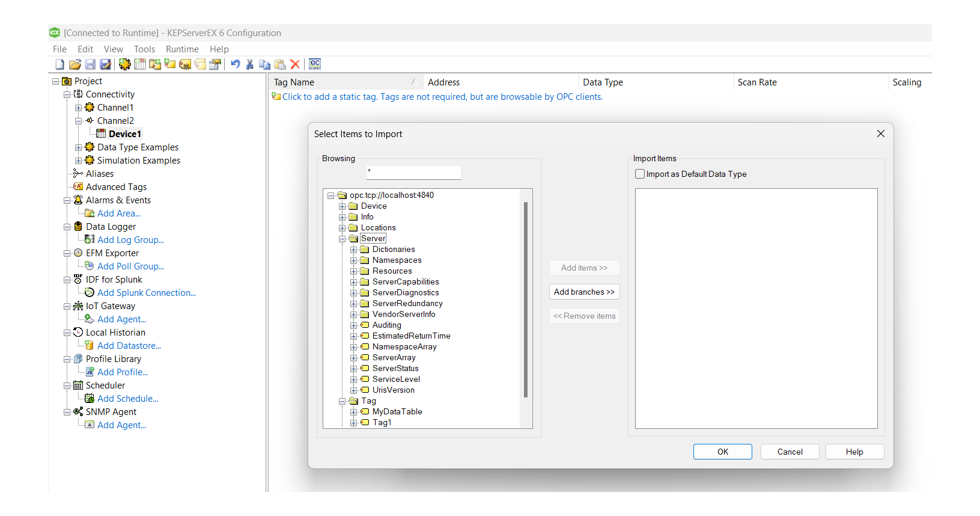The width and height of the screenshot is (980, 516).
Task: Collapse the Tag folder in browse tree
Action: (x=342, y=401)
